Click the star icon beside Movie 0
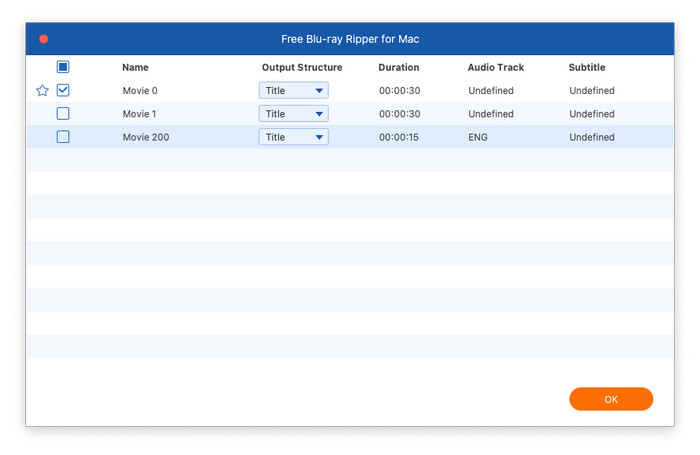700x455 pixels. [42, 91]
